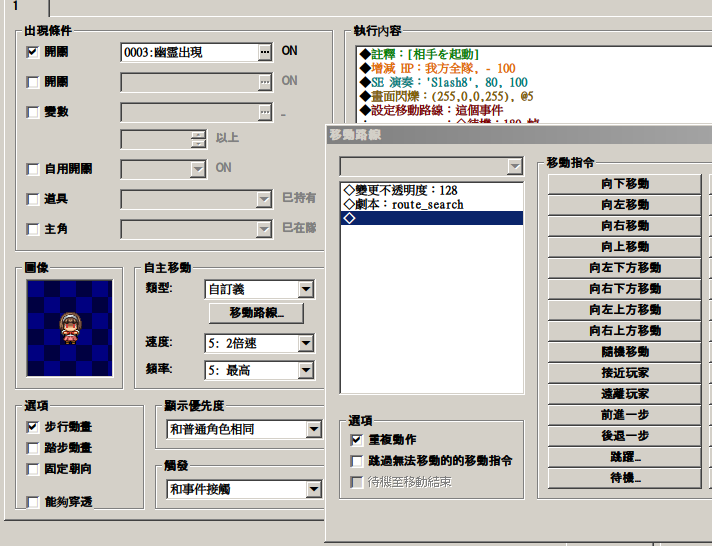The height and width of the screenshot is (546, 712).
Task: Select the 變更不透明度：128 route entry
Action: click(x=432, y=190)
